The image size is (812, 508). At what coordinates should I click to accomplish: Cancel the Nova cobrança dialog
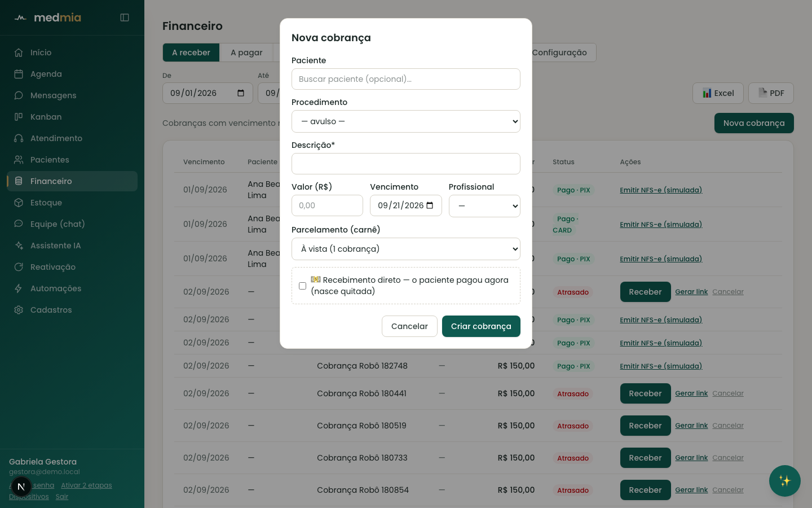409,326
